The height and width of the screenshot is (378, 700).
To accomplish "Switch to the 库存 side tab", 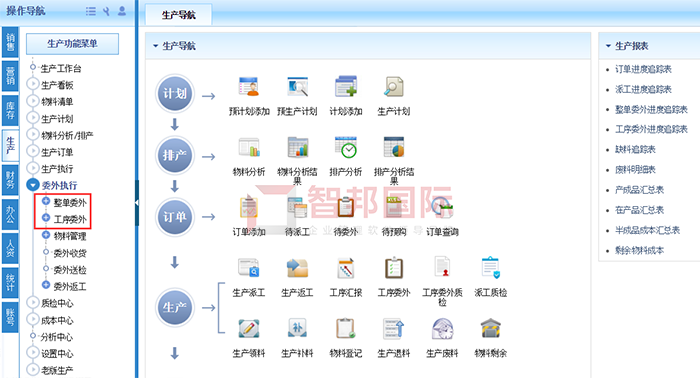I will (x=10, y=110).
